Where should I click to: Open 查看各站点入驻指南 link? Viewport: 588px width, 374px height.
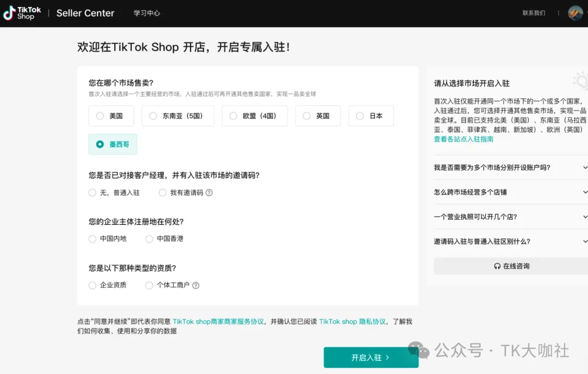pos(463,139)
